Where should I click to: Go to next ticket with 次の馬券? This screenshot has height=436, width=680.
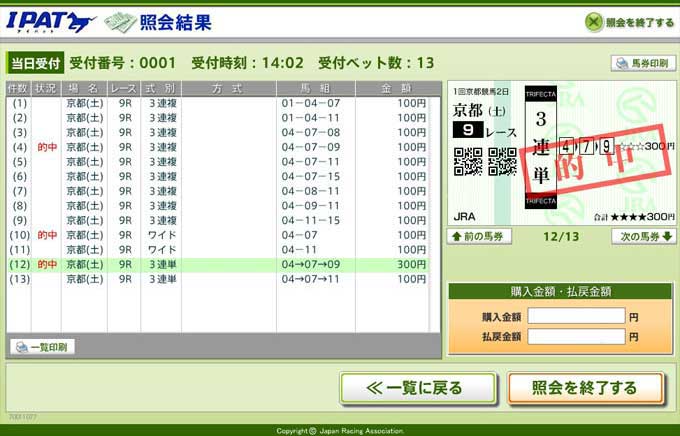tap(644, 237)
